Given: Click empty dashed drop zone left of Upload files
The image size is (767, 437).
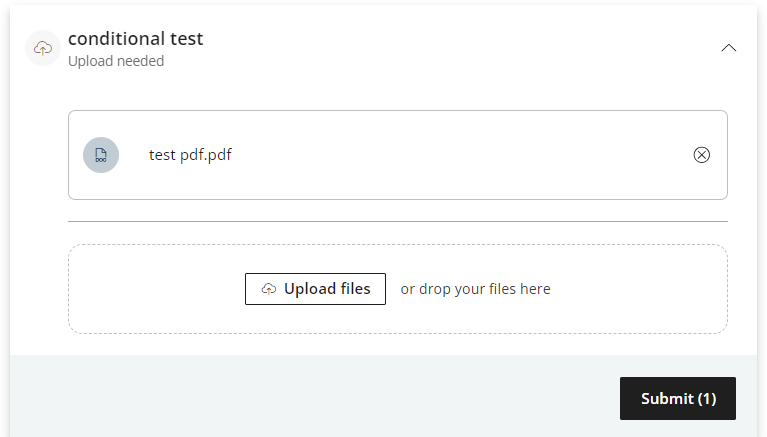Looking at the screenshot, I should click(x=157, y=289).
